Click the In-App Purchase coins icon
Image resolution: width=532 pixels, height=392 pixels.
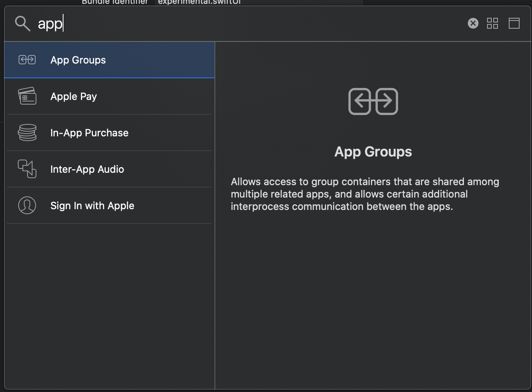[x=27, y=132]
